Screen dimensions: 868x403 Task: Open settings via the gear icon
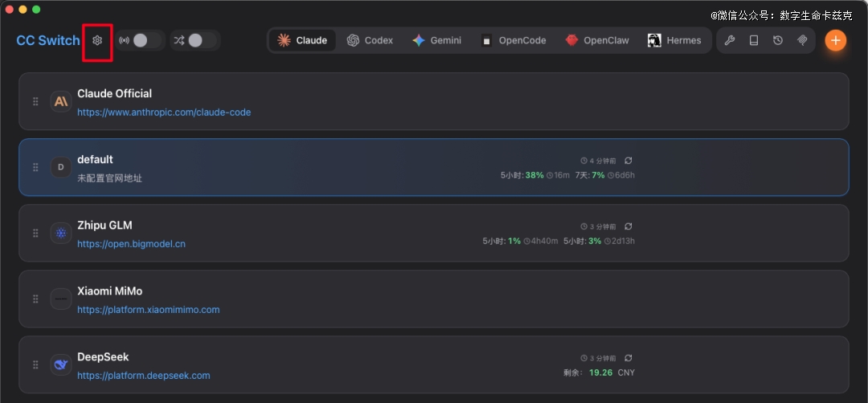point(97,40)
